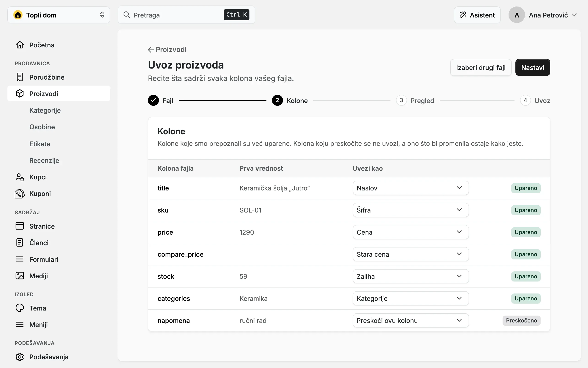Click Izaberi drugi fajl button
This screenshot has height=368, width=588.
(x=481, y=67)
